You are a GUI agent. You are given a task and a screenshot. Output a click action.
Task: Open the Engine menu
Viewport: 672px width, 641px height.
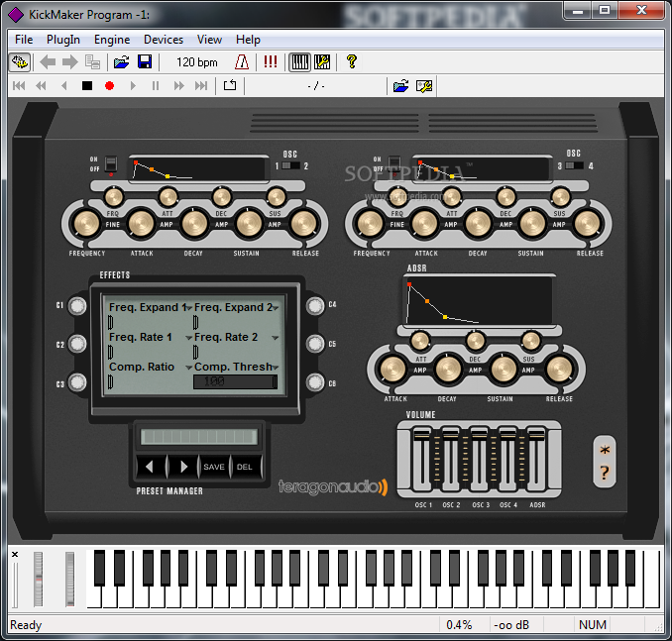(x=112, y=40)
